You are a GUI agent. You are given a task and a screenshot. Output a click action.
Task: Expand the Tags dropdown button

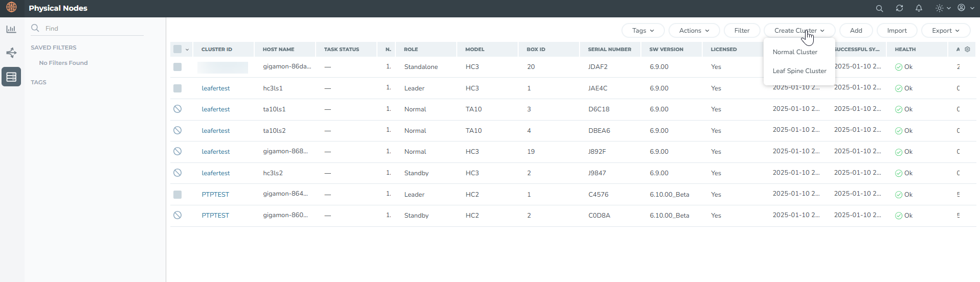pyautogui.click(x=643, y=31)
